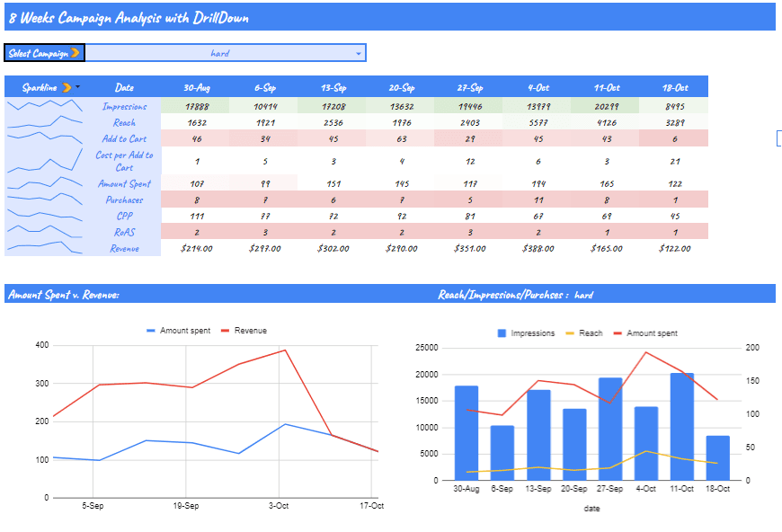The image size is (782, 532).
Task: Click the Reach row label
Action: click(124, 122)
